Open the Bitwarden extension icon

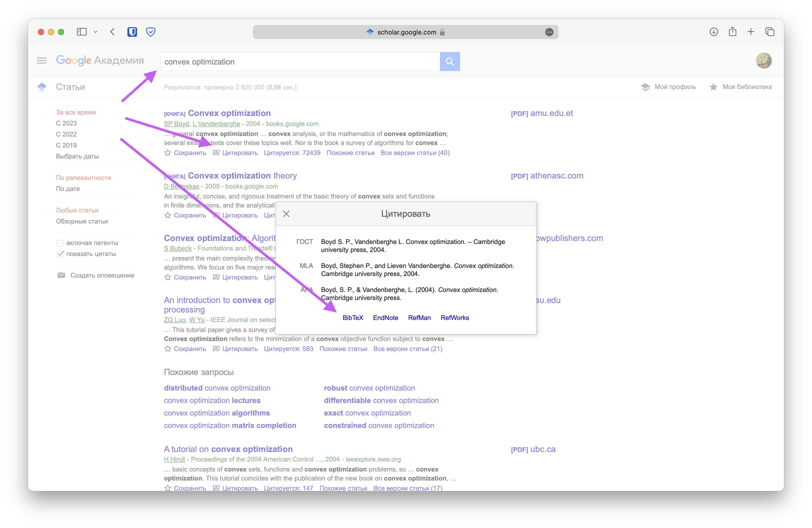pos(132,32)
